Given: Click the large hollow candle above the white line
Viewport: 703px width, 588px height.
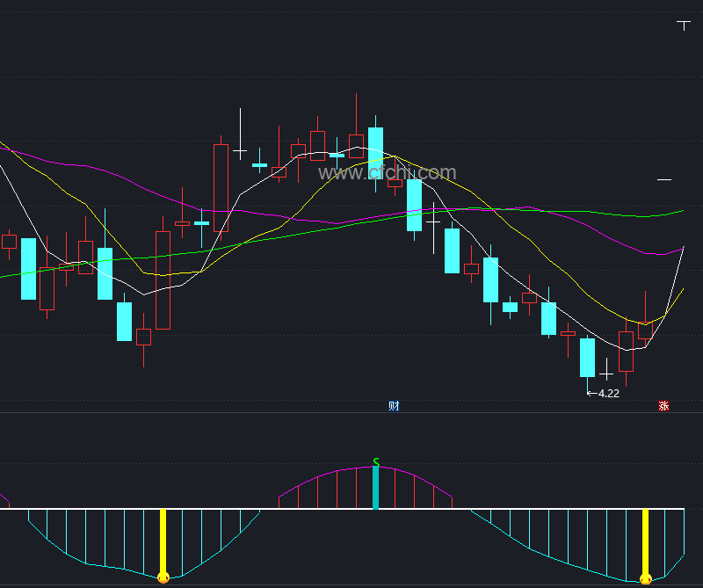Looking at the screenshot, I should pos(221,187).
